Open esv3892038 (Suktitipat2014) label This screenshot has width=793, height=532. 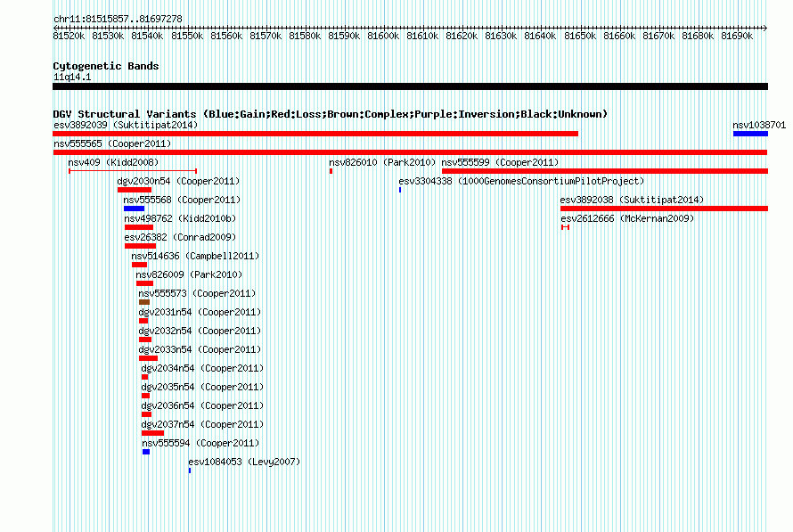pyautogui.click(x=633, y=200)
